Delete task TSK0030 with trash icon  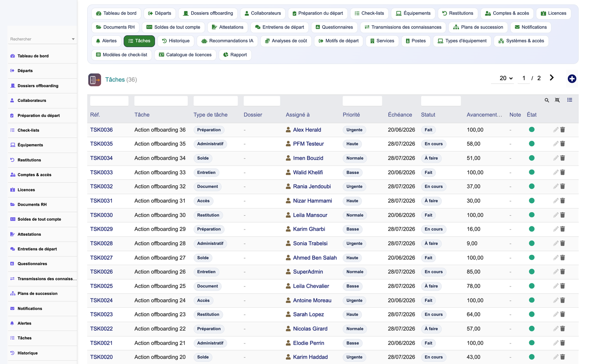563,215
